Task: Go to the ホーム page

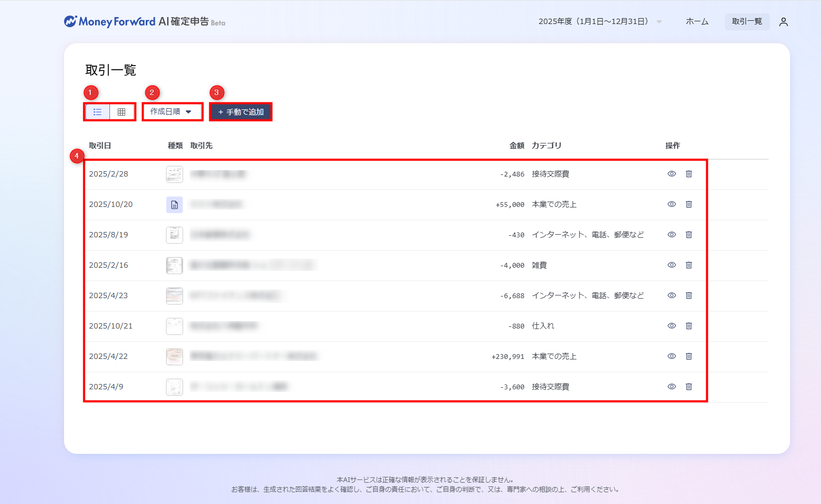Action: pos(697,22)
